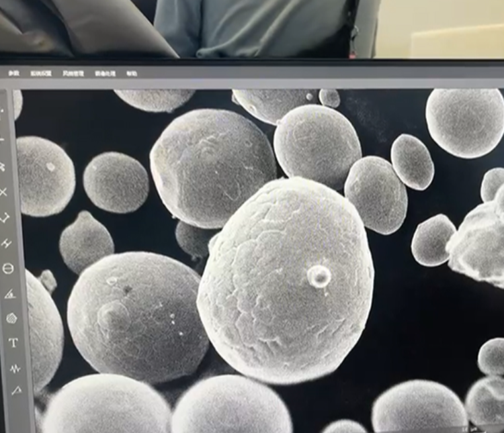The image size is (504, 433).
Task: Click the large cracked particle with crater
Action: point(286,279)
